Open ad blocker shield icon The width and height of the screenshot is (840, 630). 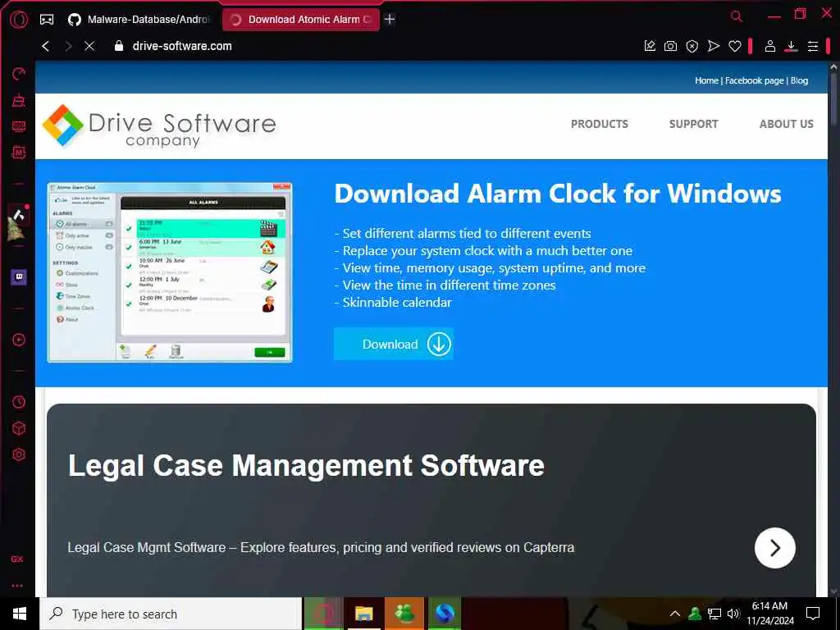click(x=692, y=46)
